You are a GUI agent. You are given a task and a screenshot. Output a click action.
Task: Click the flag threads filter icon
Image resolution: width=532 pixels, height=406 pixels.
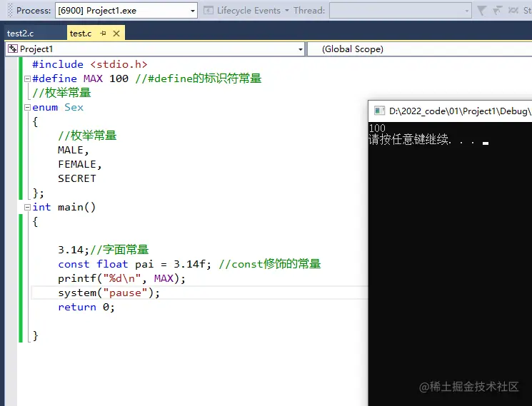coord(497,11)
